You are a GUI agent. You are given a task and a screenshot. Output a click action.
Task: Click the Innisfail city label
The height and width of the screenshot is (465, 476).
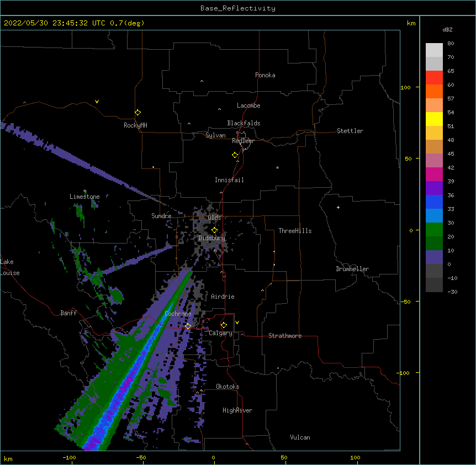pyautogui.click(x=229, y=180)
